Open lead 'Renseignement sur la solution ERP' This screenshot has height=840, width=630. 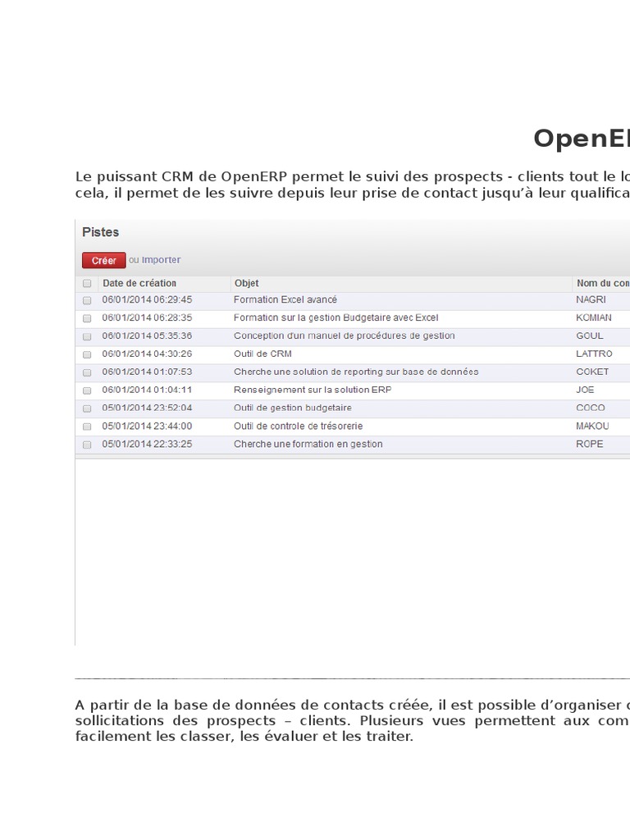(x=313, y=390)
